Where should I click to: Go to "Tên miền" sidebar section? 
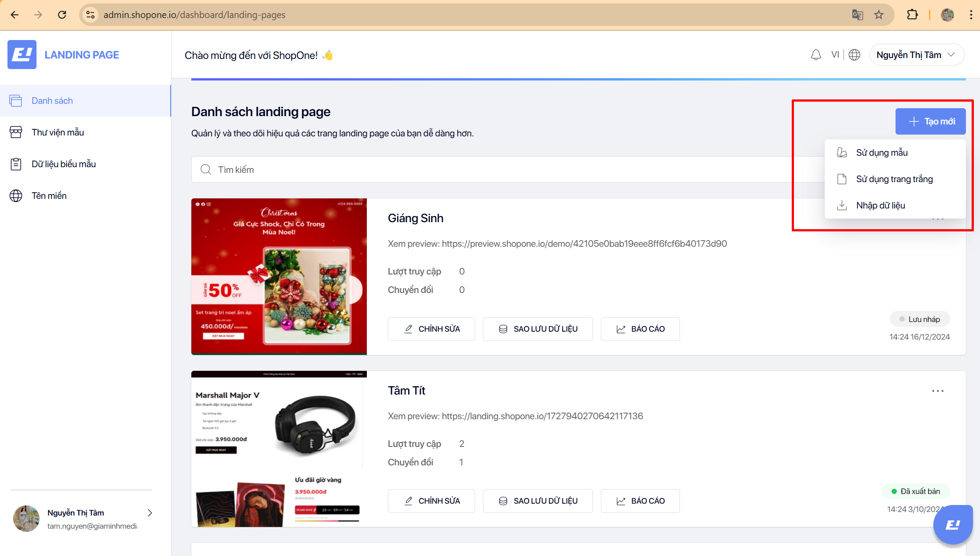click(x=49, y=196)
